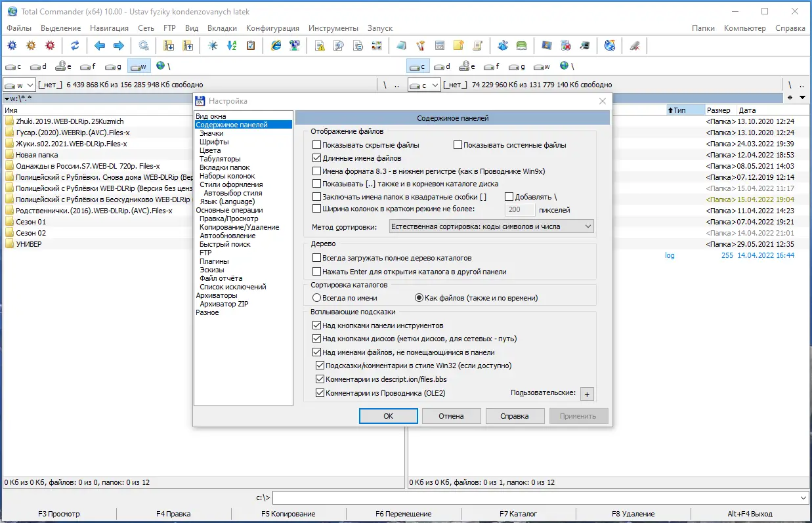
Task: Open the Конфигурация menu
Action: click(x=272, y=28)
